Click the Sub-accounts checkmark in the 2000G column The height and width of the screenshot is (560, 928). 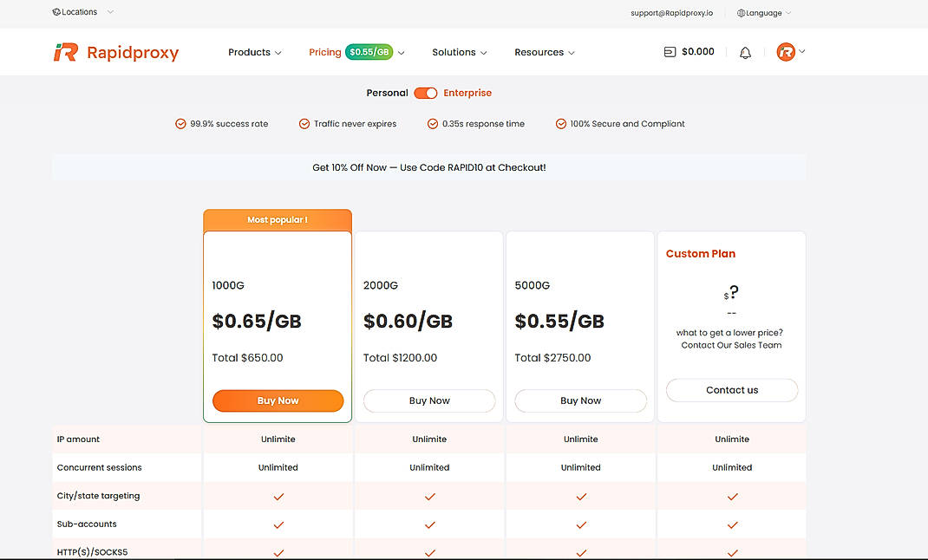429,525
